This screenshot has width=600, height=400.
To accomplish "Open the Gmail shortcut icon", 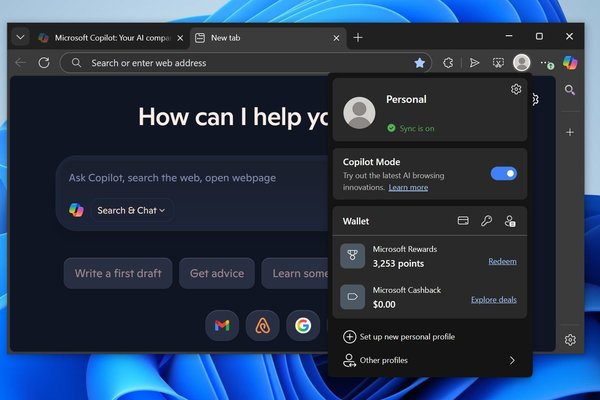I will [x=222, y=325].
